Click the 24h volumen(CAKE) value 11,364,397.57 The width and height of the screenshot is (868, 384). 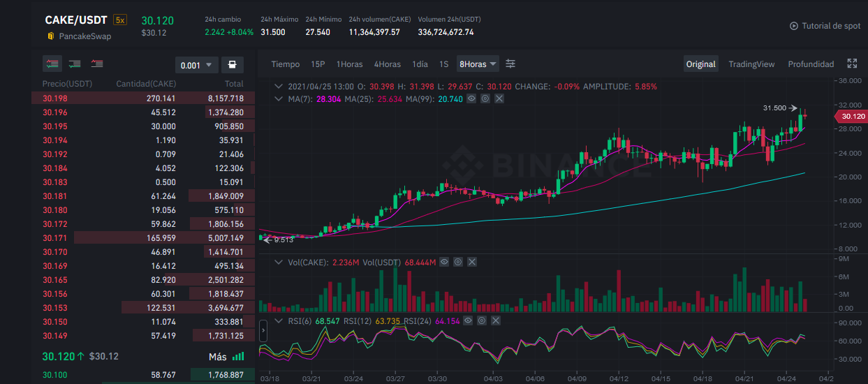[x=374, y=32]
